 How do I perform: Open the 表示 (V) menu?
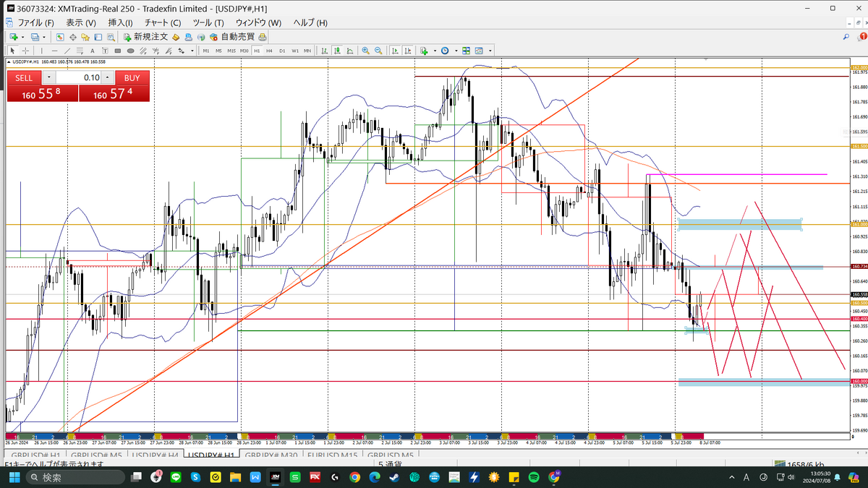(80, 22)
